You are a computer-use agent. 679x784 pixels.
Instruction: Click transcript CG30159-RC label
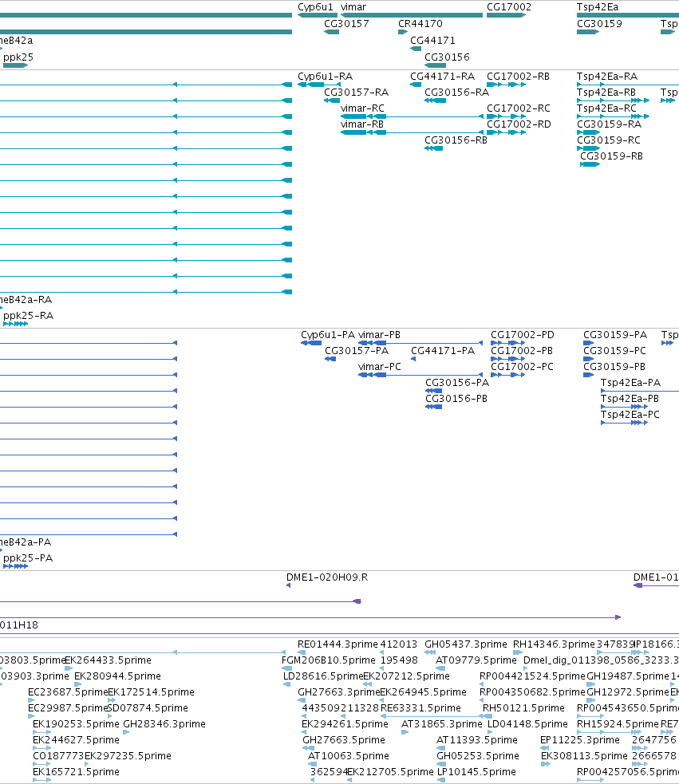[x=609, y=140]
